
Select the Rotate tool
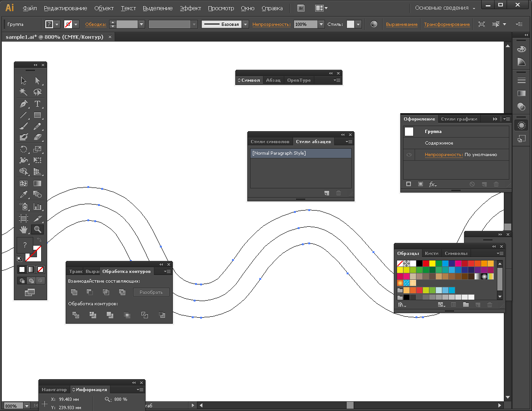click(24, 149)
